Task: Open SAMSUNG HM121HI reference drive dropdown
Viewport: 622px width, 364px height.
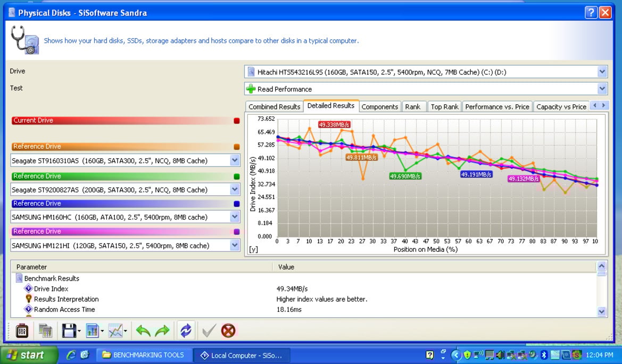Action: [235, 246]
